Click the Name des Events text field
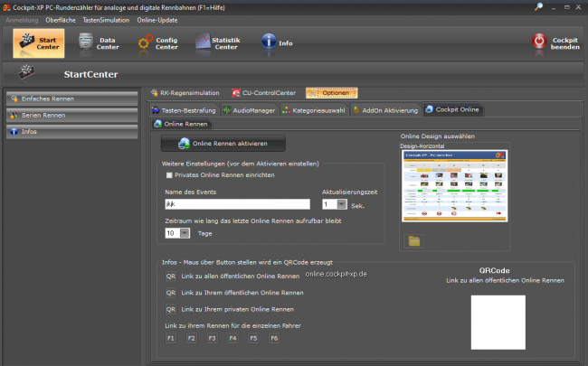 tap(240, 205)
